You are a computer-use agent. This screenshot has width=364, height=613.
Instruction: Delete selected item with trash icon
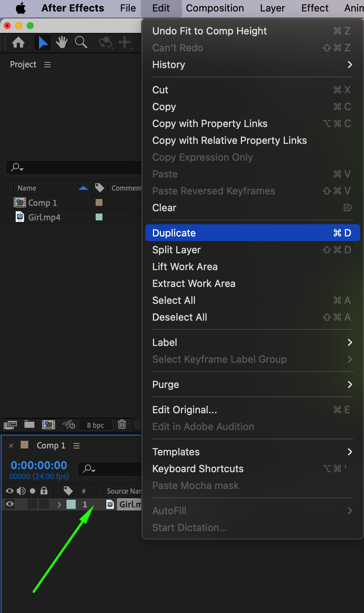tap(122, 424)
